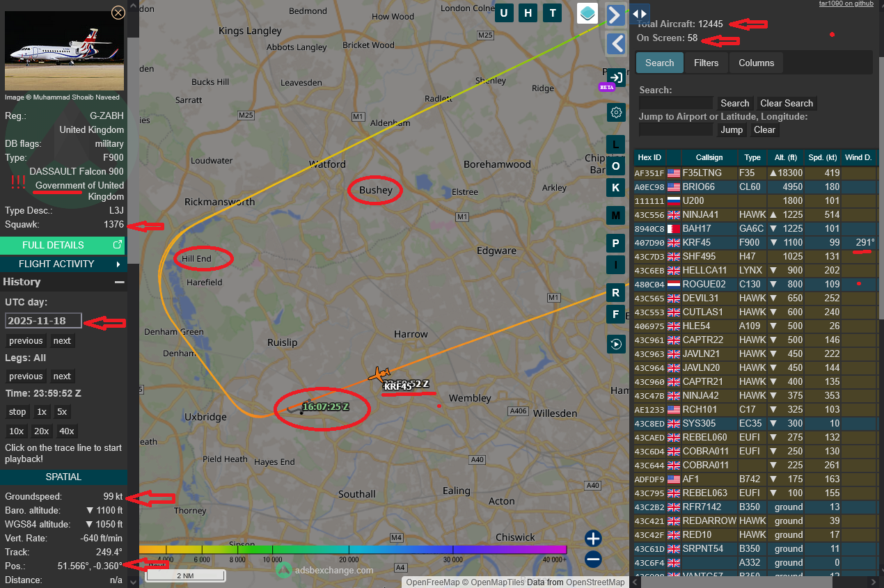Viewport: 884px width, 588px height.
Task: Collapse the History section
Action: (119, 282)
